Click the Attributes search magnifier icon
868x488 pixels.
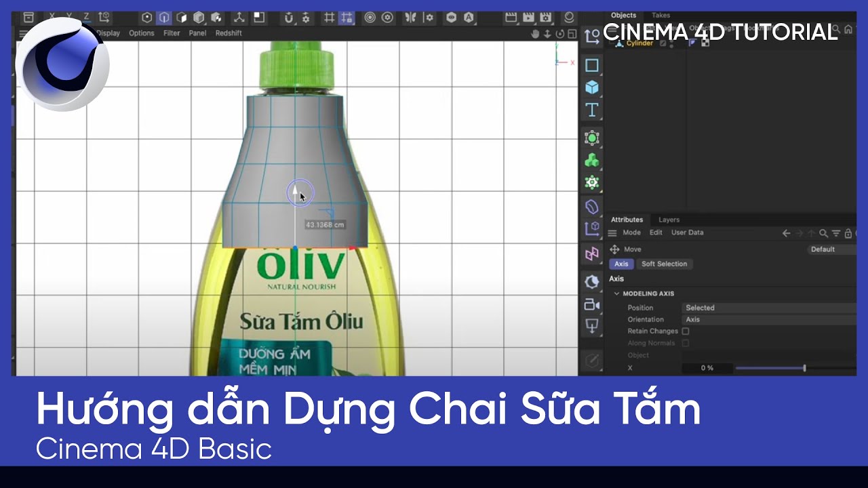pyautogui.click(x=823, y=233)
